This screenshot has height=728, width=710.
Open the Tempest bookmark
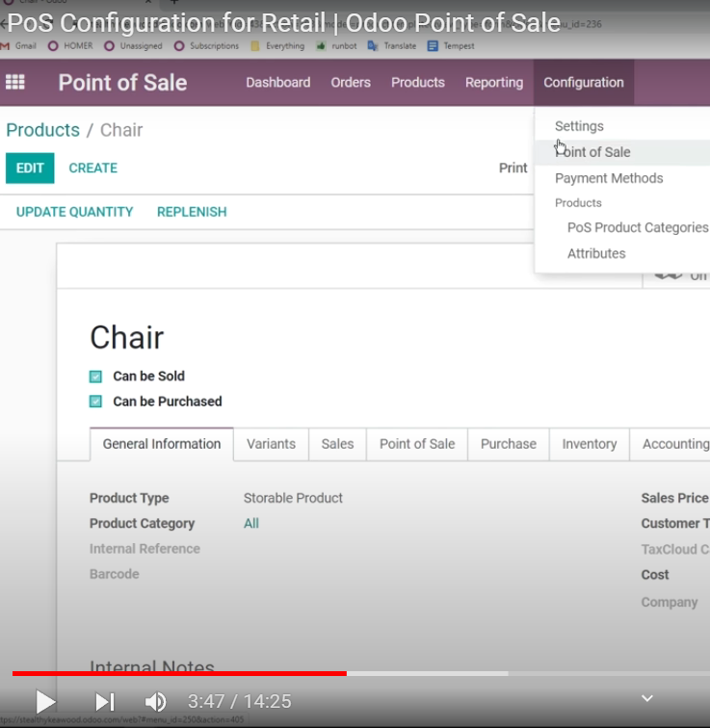pos(452,46)
